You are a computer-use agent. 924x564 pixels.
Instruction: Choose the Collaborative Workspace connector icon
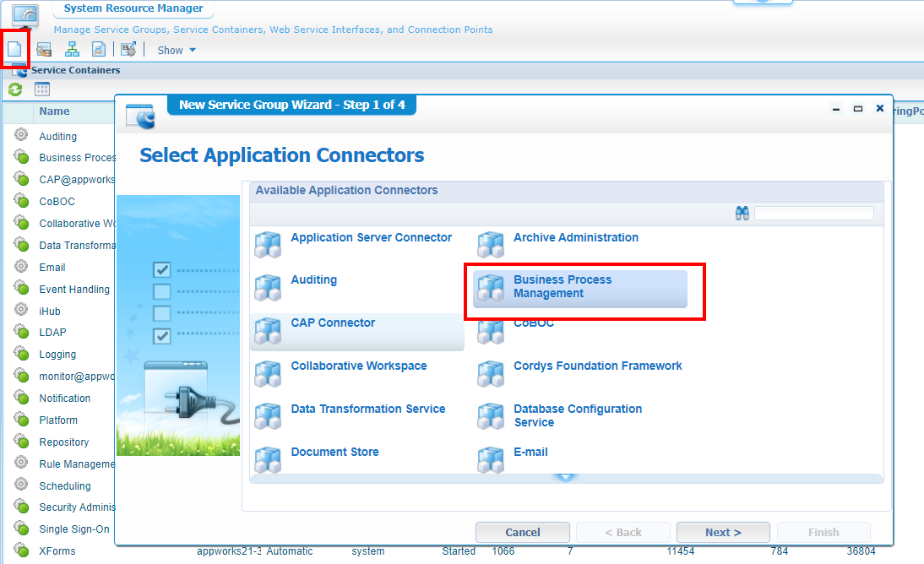coord(268,373)
